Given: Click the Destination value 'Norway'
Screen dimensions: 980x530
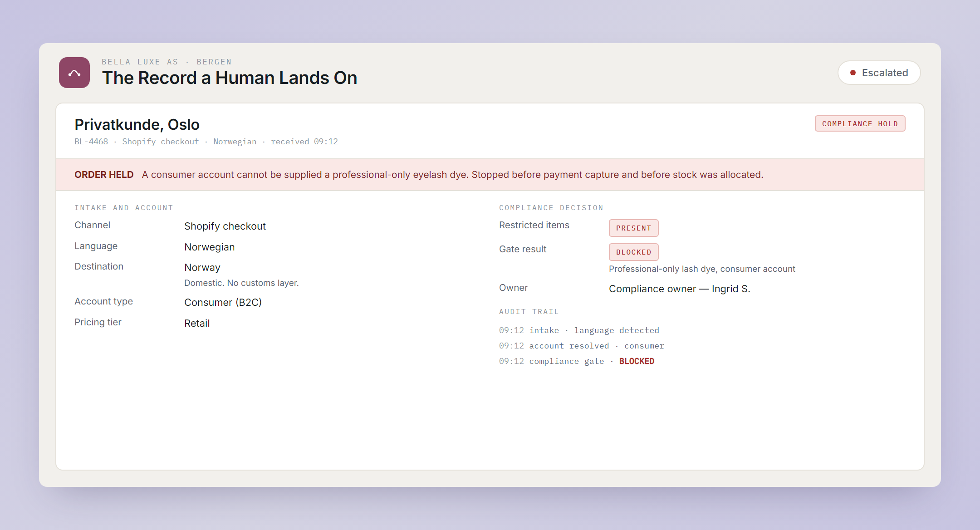Looking at the screenshot, I should click(202, 268).
